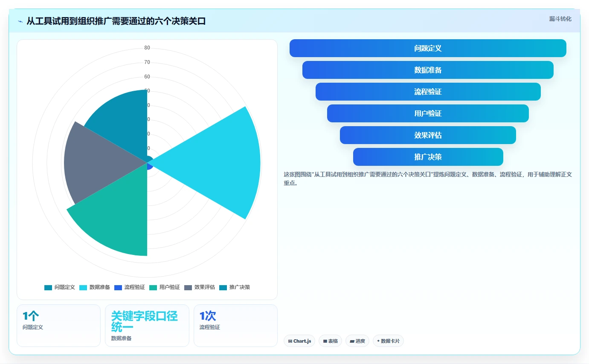This screenshot has height=364, width=589.
Task: Click the 80 axis tick label
Action: pyautogui.click(x=147, y=48)
